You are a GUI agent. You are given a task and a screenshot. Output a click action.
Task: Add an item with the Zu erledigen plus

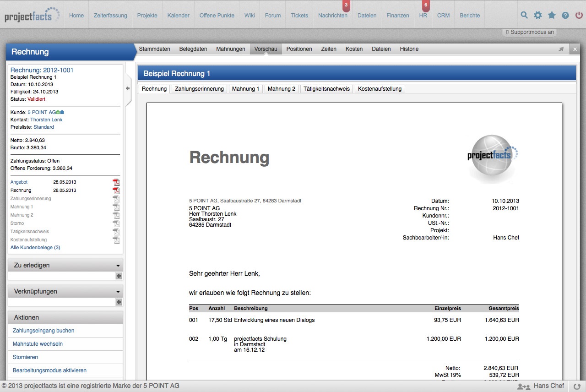tap(119, 276)
